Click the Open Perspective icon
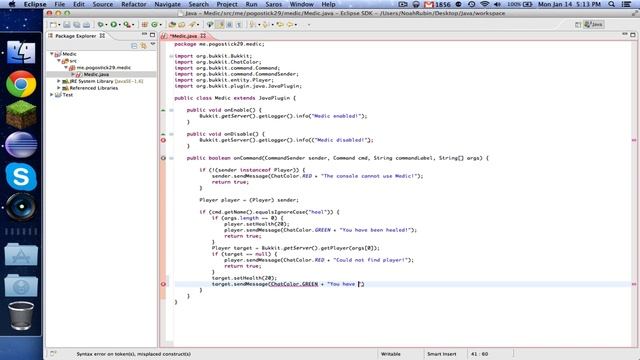The width and height of the screenshot is (640, 360). [x=578, y=25]
